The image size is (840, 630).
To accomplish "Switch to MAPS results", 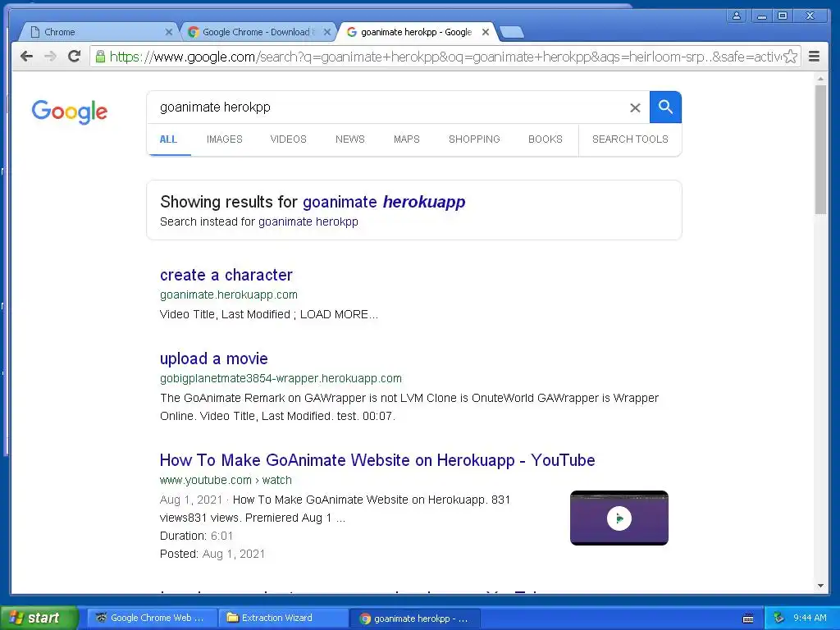I will [x=407, y=139].
